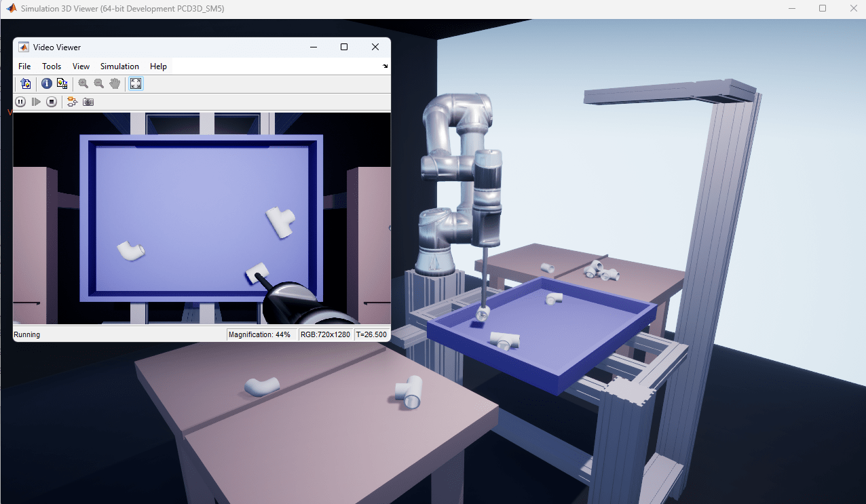Open the Help menu in Video Viewer
The width and height of the screenshot is (866, 504).
158,66
